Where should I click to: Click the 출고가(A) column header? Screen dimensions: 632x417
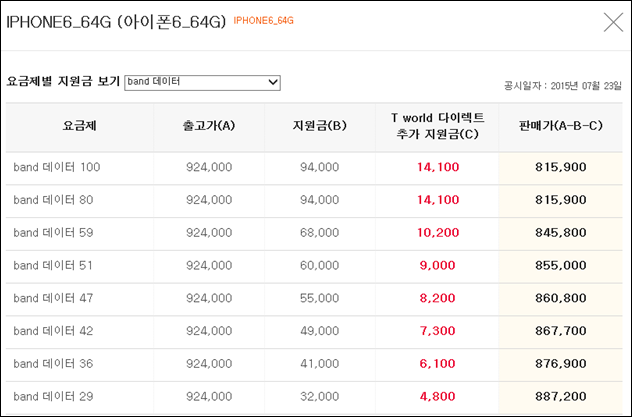[209, 126]
